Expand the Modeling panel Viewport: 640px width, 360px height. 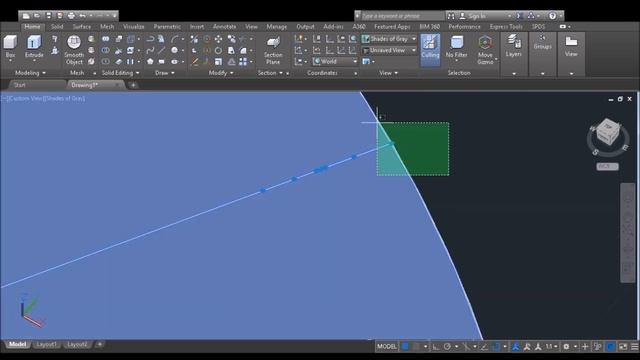pyautogui.click(x=30, y=73)
